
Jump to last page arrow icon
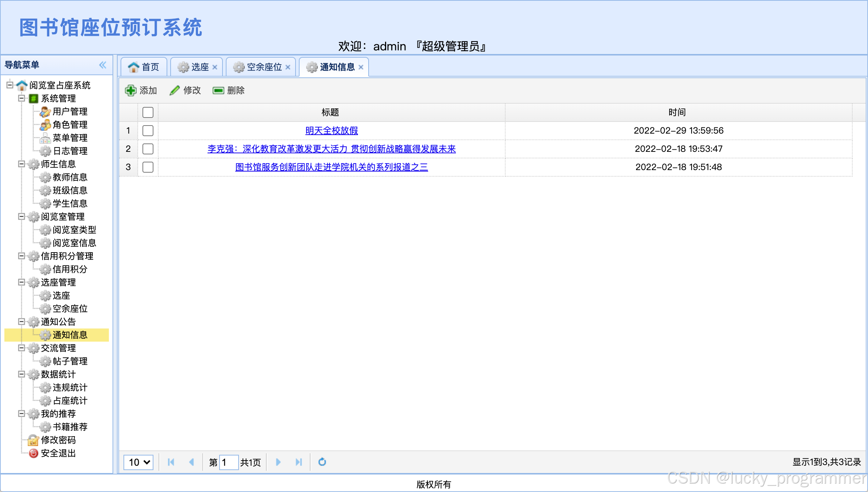tap(298, 462)
